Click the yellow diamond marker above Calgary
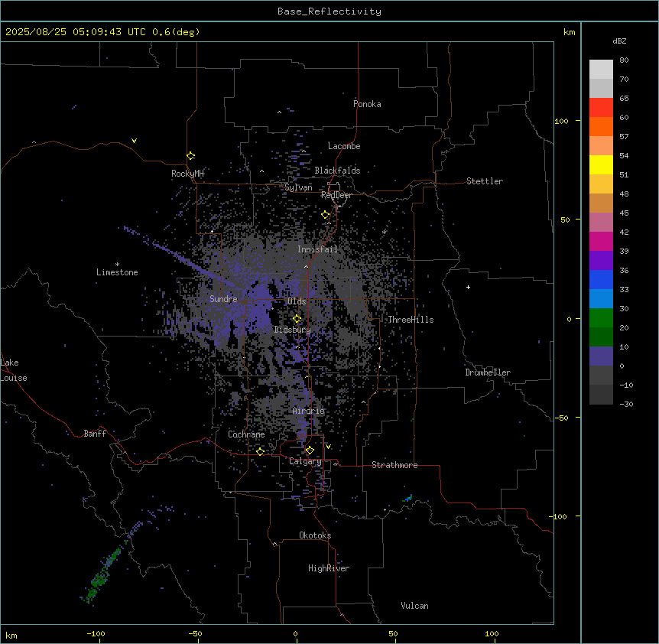Image resolution: width=659 pixels, height=644 pixels. pos(310,450)
